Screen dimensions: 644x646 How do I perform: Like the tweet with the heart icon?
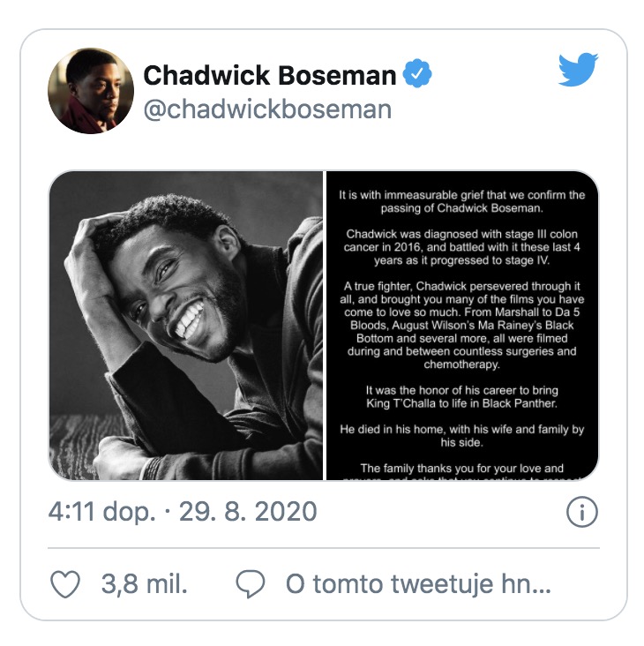65,584
